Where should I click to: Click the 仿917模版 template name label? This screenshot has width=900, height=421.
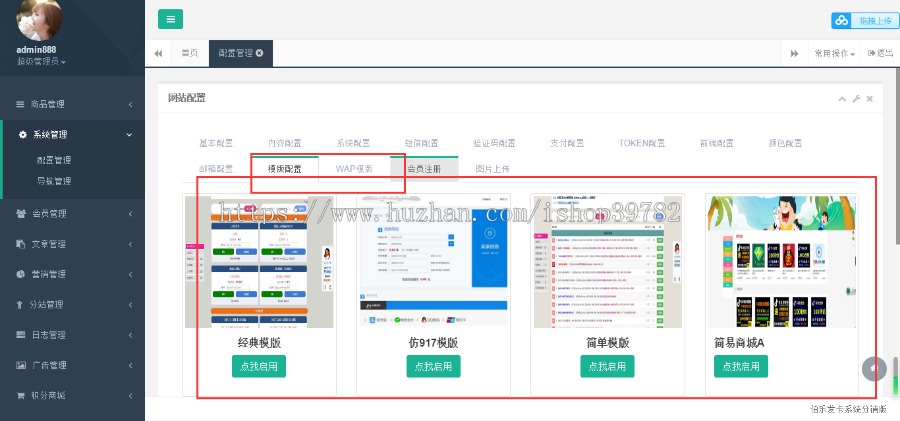pyautogui.click(x=433, y=343)
